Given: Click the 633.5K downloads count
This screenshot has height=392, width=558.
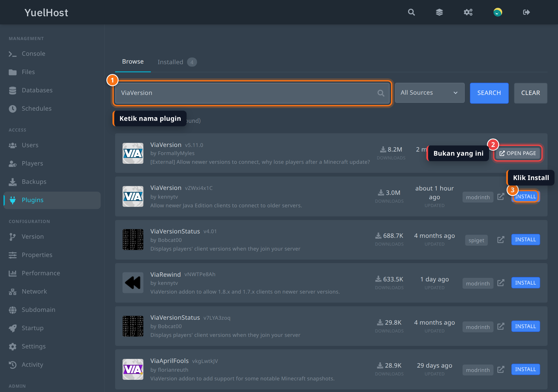Looking at the screenshot, I should 389,279.
